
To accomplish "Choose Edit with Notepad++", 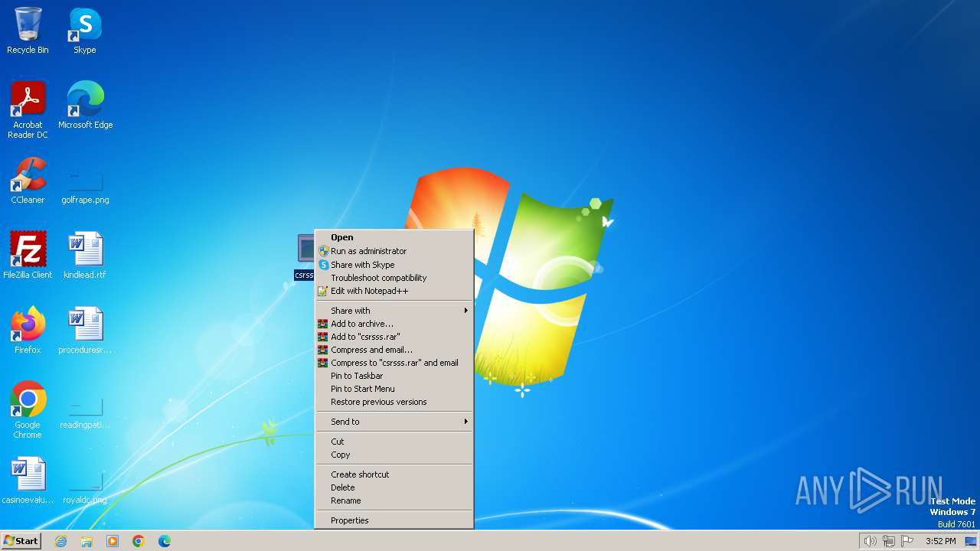I will click(x=394, y=291).
